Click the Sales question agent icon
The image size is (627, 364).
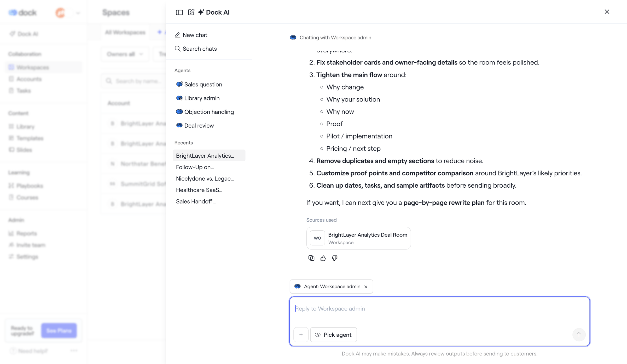coord(179,84)
